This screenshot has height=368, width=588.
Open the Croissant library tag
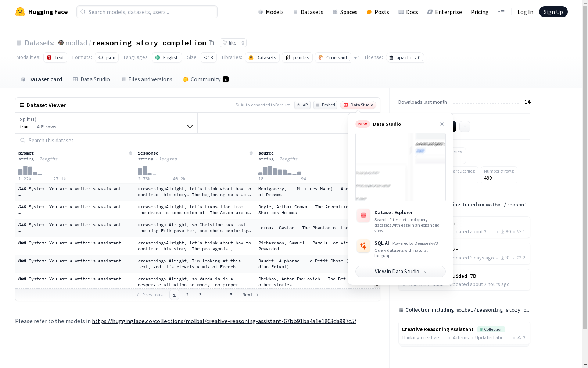[x=333, y=57]
